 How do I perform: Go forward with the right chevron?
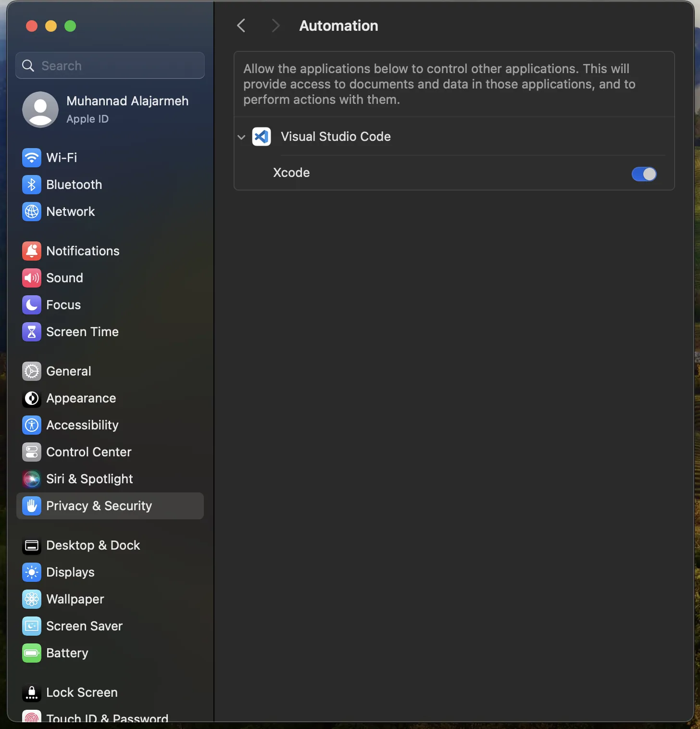(275, 25)
